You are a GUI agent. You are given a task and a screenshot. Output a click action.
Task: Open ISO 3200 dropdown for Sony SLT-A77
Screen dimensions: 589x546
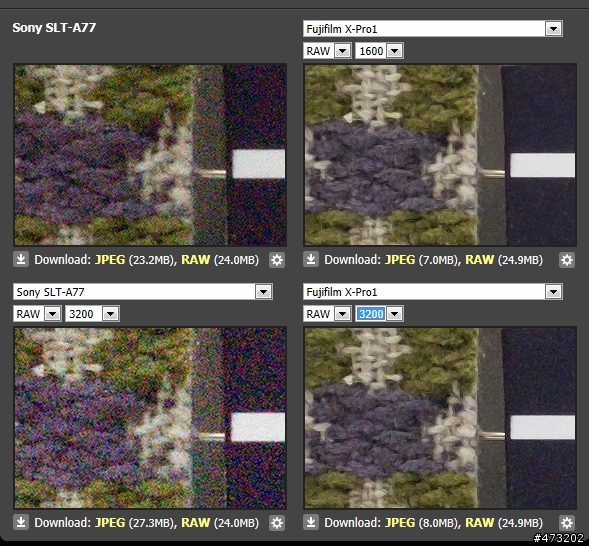tap(92, 314)
